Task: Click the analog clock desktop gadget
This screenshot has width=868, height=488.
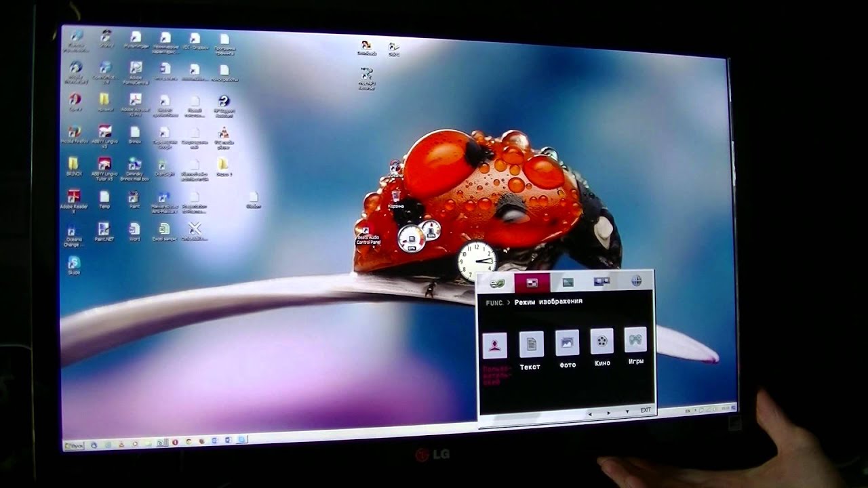Action: pos(476,260)
